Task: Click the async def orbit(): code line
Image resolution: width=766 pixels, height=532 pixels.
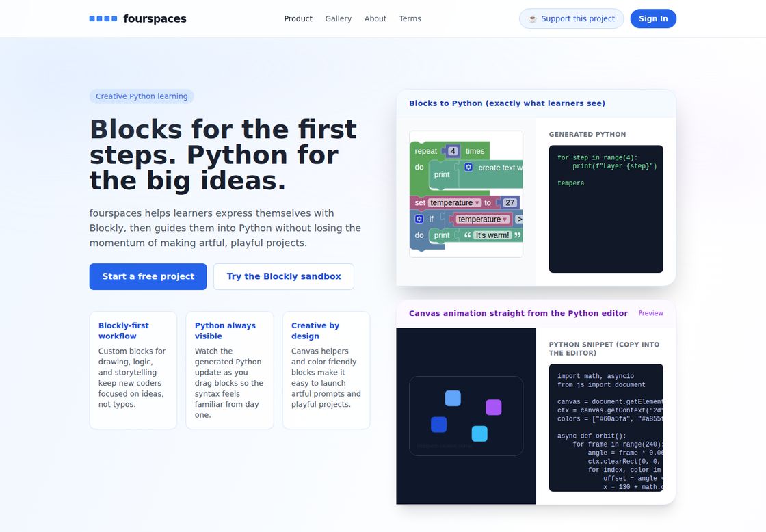Action: click(592, 436)
